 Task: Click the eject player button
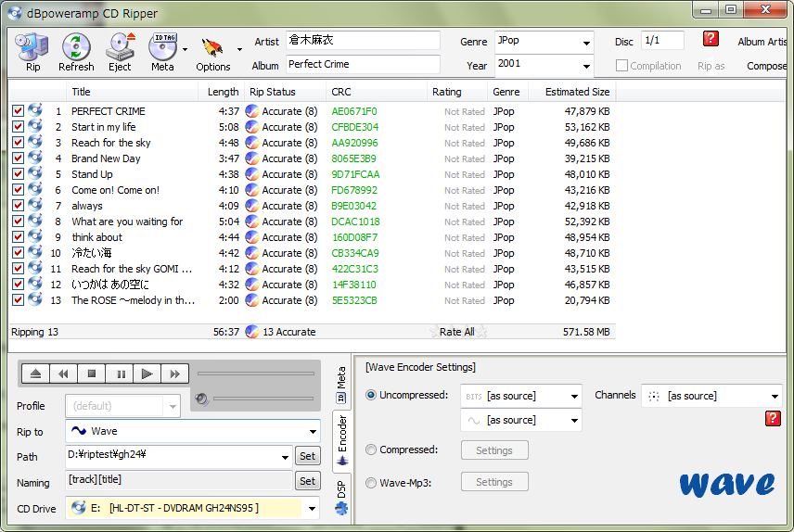point(35,374)
